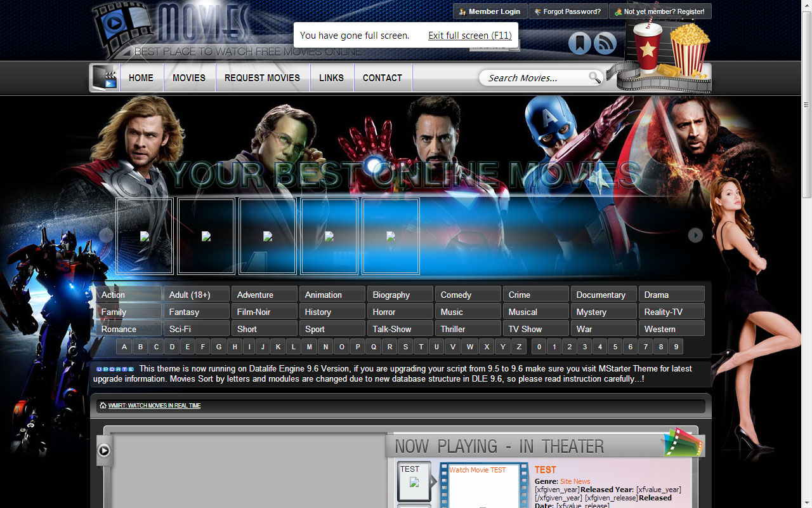812x508 pixels.
Task: Filter movies by letter A
Action: click(x=125, y=347)
